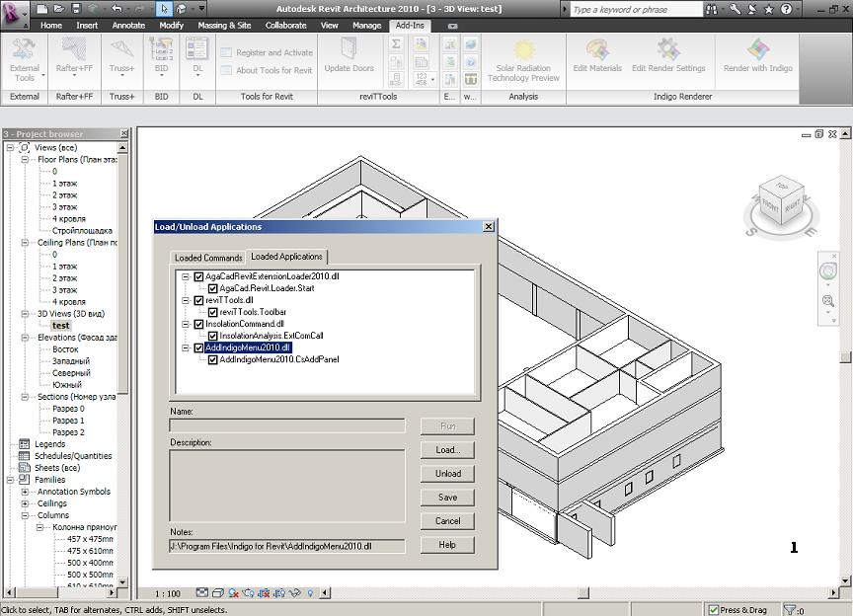853x616 pixels.
Task: Switch to the Loaded Commands tab
Action: (x=207, y=258)
